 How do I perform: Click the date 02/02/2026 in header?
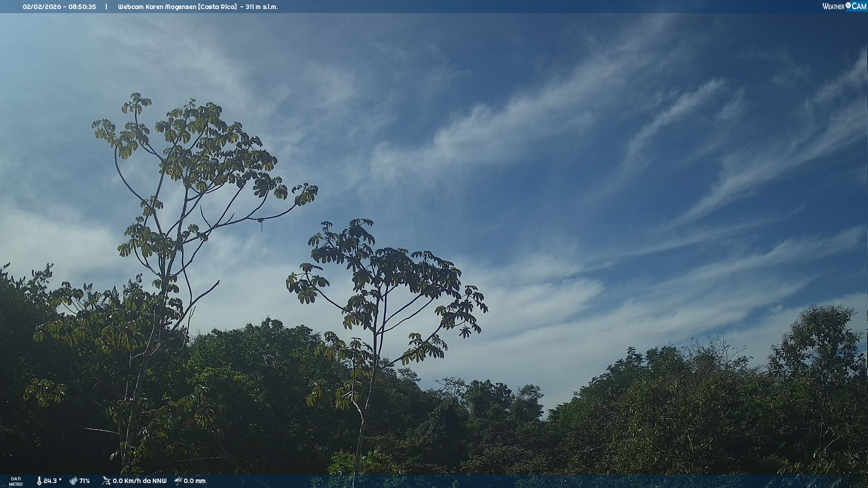pyautogui.click(x=42, y=7)
